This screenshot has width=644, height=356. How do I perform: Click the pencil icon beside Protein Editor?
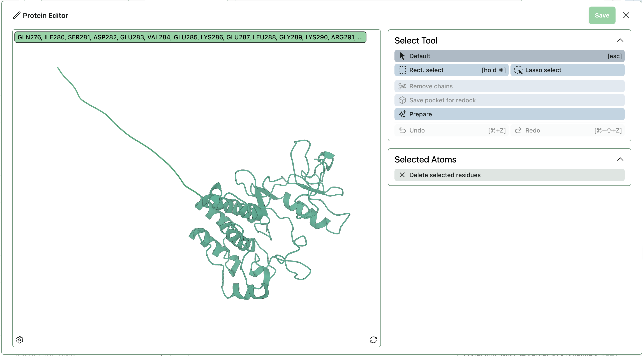click(16, 16)
